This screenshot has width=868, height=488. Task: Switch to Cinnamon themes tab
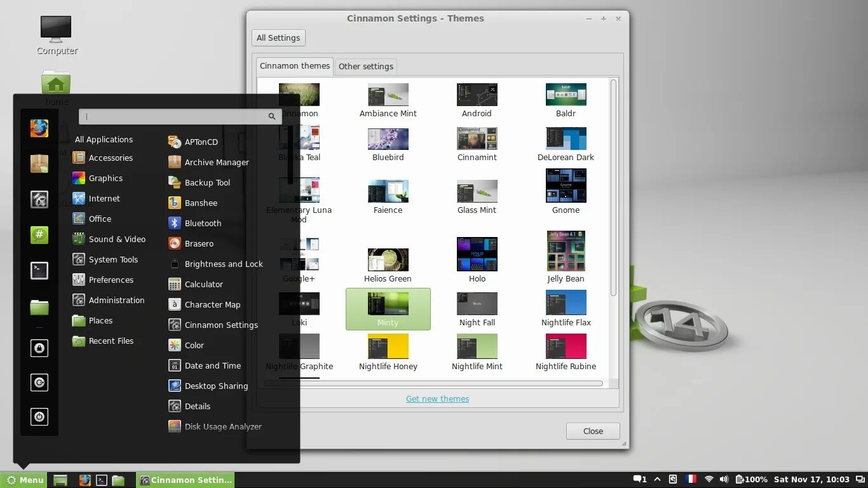tap(295, 66)
